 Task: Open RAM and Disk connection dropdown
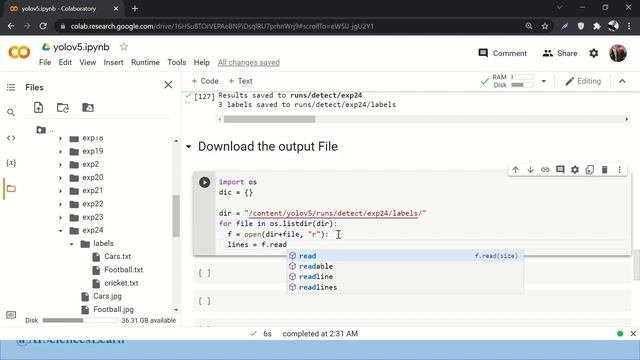click(x=543, y=81)
